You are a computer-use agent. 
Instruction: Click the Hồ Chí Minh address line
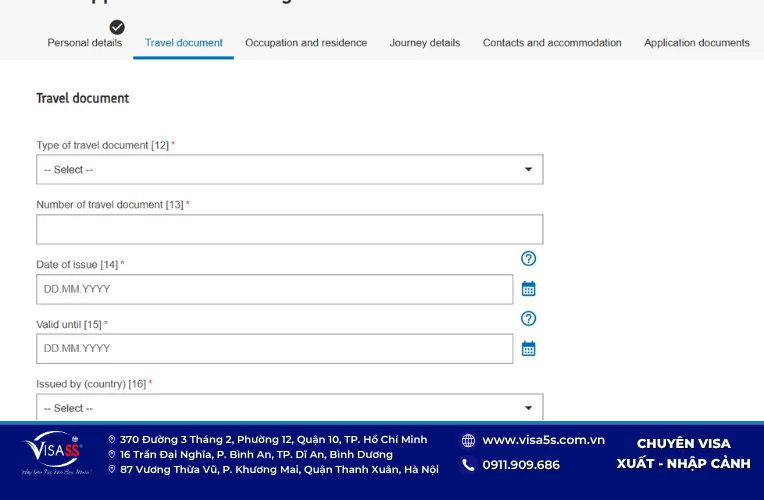click(273, 440)
